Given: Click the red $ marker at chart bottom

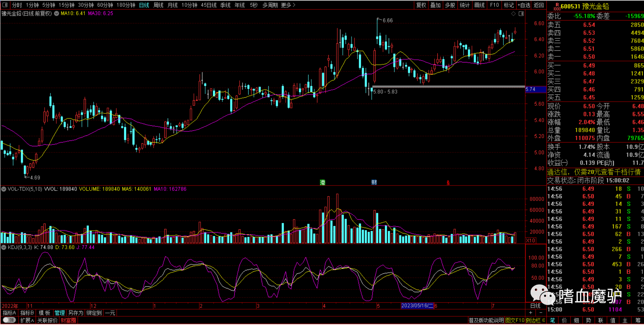Looking at the screenshot, I should 448,183.
